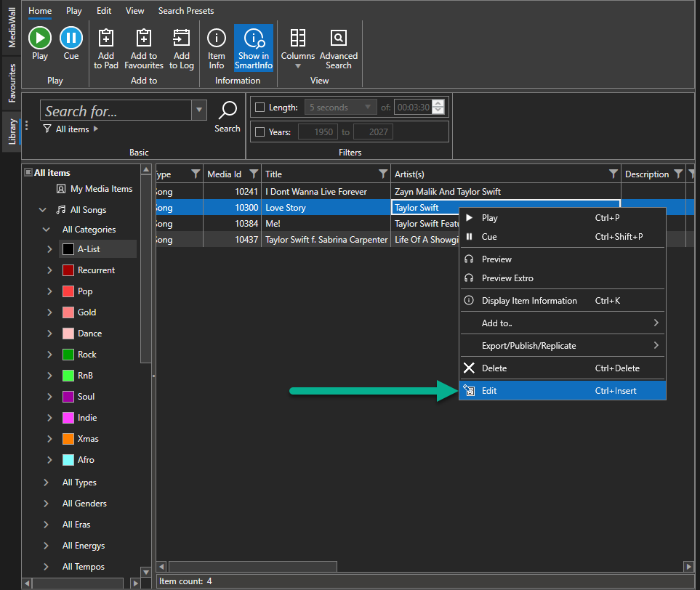The image size is (700, 590).
Task: Click My Media Items icon
Action: [x=61, y=189]
